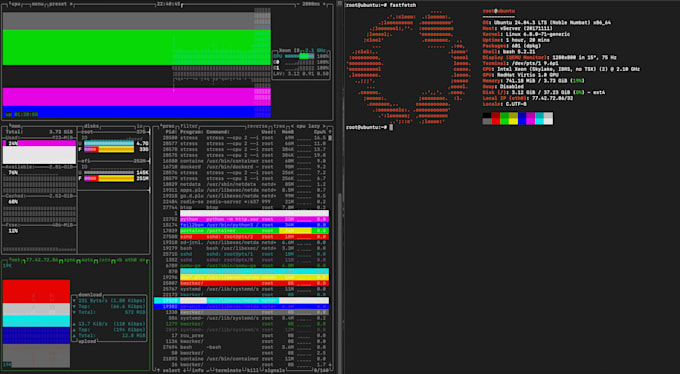Image resolution: width=680 pixels, height=374 pixels.
Task: Toggle auto scaling in net box
Action: point(88,260)
